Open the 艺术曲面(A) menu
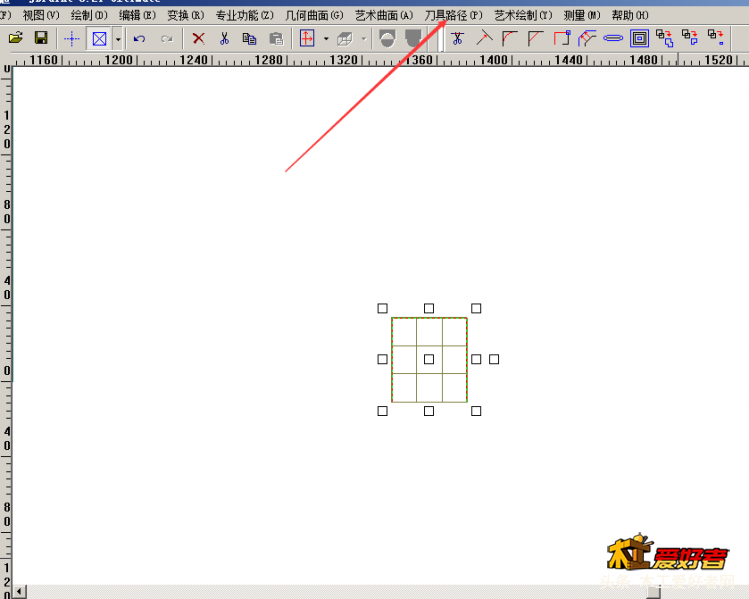The height and width of the screenshot is (599, 749). click(x=384, y=15)
